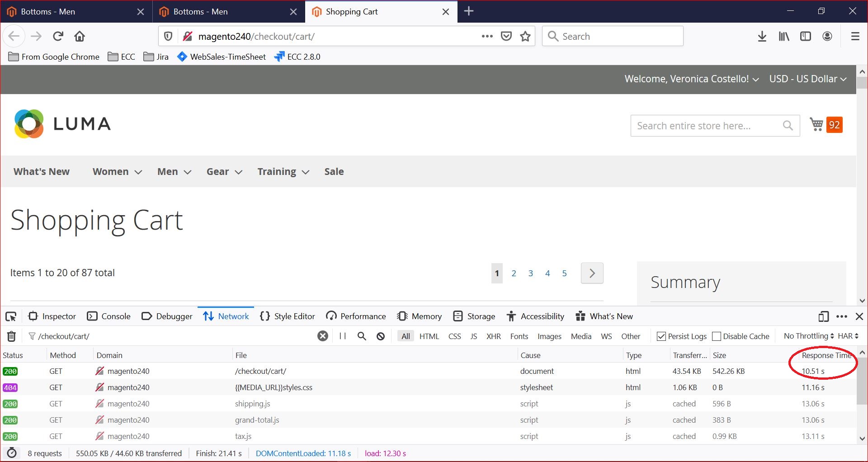Screen dimensions: 868x462
Task: Filter requests by JS
Action: click(473, 336)
